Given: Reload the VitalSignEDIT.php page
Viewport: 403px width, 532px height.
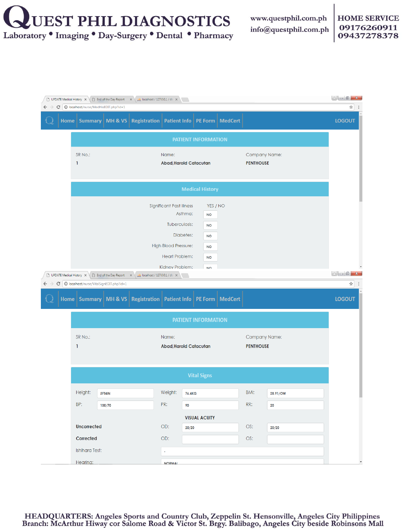Looking at the screenshot, I should coord(58,284).
